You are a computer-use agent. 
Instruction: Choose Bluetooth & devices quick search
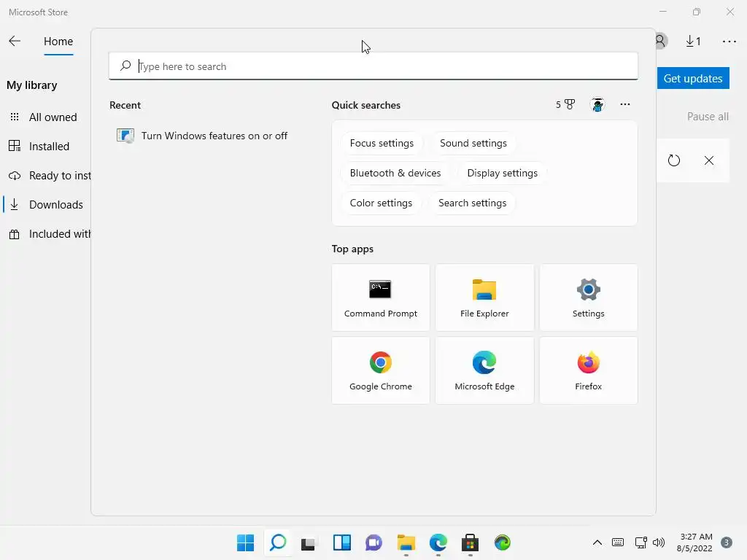click(395, 173)
